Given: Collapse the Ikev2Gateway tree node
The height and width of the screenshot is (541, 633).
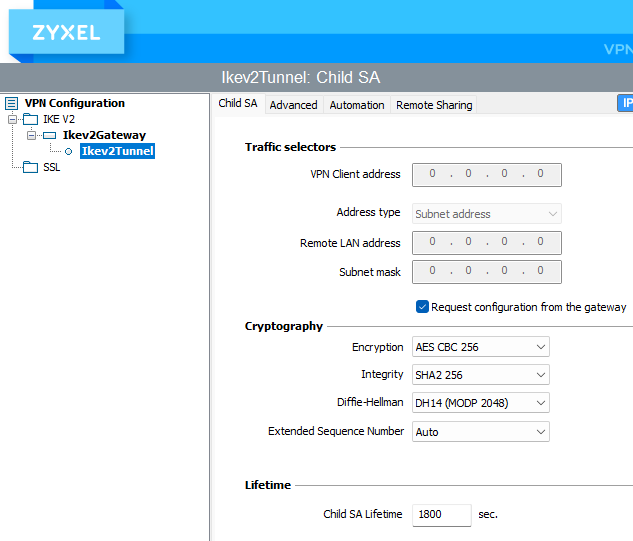Looking at the screenshot, I should tap(31, 135).
